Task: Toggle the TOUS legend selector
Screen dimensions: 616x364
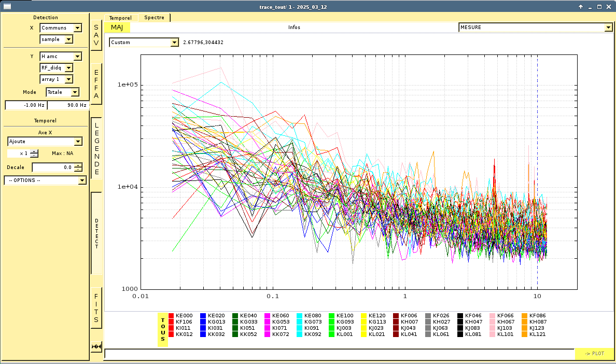Action: (x=162, y=329)
